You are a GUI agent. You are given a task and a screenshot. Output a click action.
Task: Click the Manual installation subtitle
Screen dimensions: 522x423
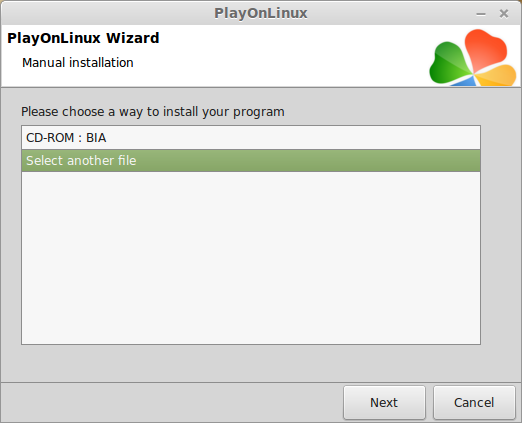click(x=78, y=63)
